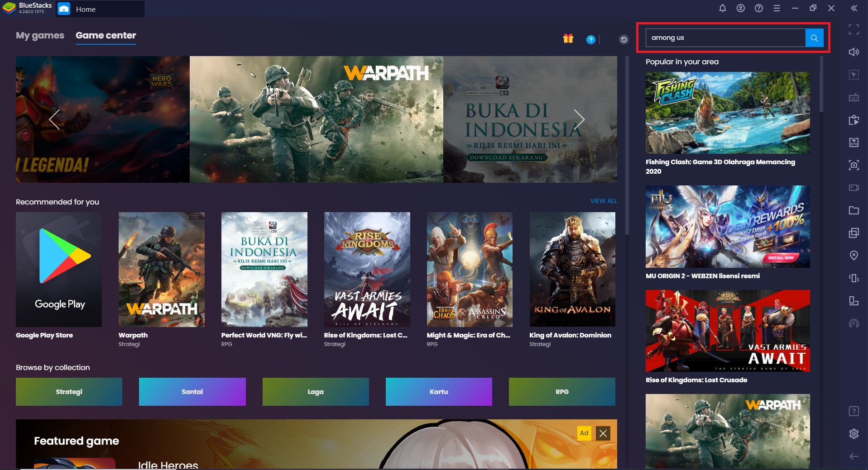Click the Hero Wars banner
Image resolution: width=868 pixels, height=470 pixels.
(x=103, y=119)
